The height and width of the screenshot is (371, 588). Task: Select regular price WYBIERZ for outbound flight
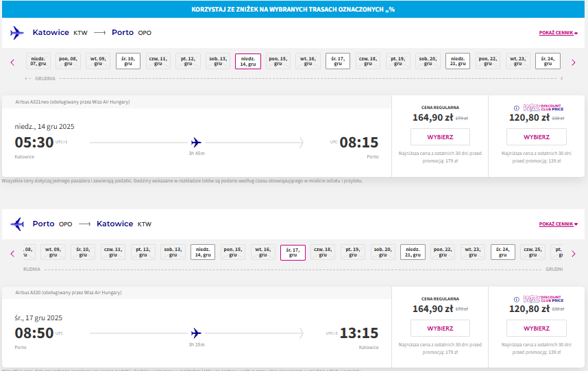point(440,137)
